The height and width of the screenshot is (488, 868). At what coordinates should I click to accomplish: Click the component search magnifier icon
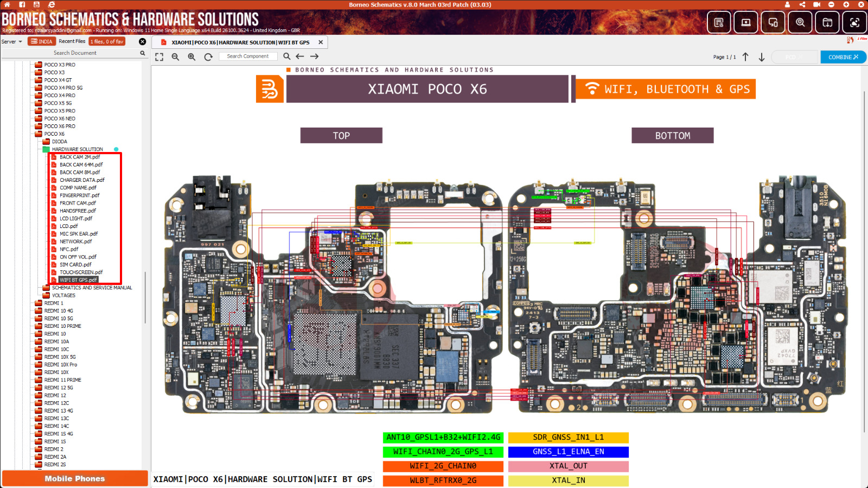pyautogui.click(x=286, y=56)
